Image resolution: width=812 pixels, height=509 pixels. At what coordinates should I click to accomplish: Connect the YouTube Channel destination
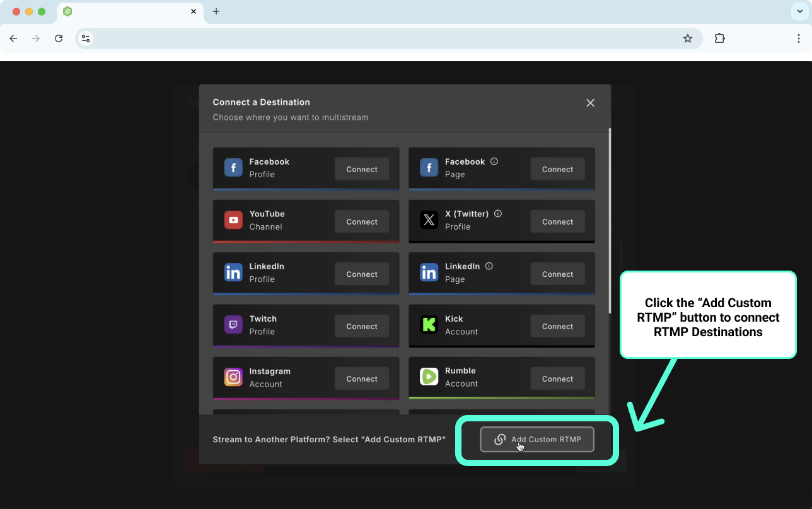tap(362, 221)
